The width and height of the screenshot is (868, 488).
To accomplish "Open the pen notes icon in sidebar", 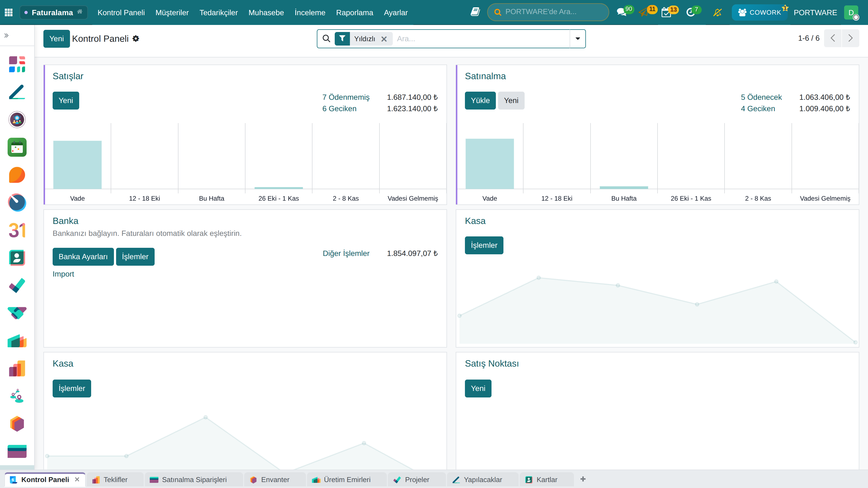I will (17, 92).
